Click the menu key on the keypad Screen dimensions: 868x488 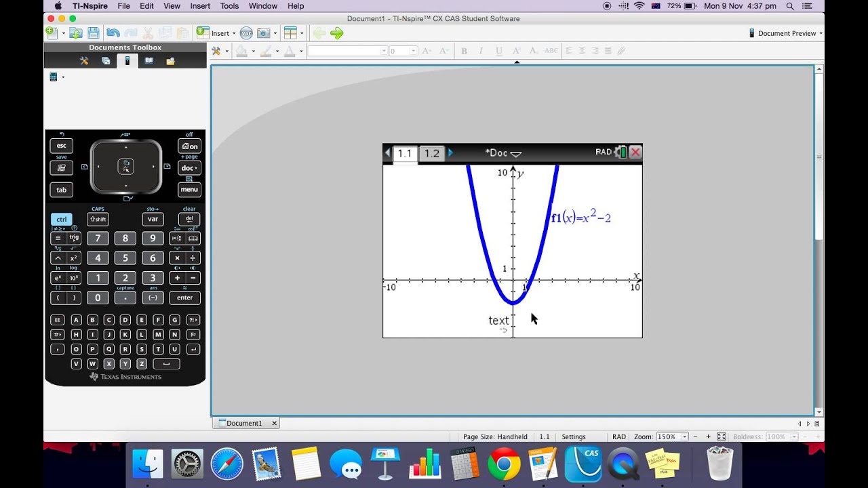point(189,189)
